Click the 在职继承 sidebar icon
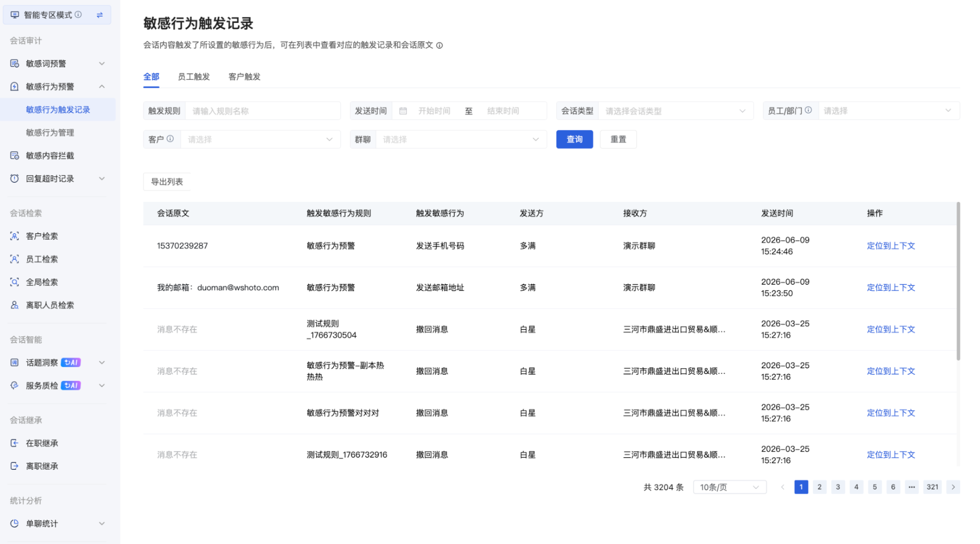This screenshot has width=980, height=544. [15, 443]
